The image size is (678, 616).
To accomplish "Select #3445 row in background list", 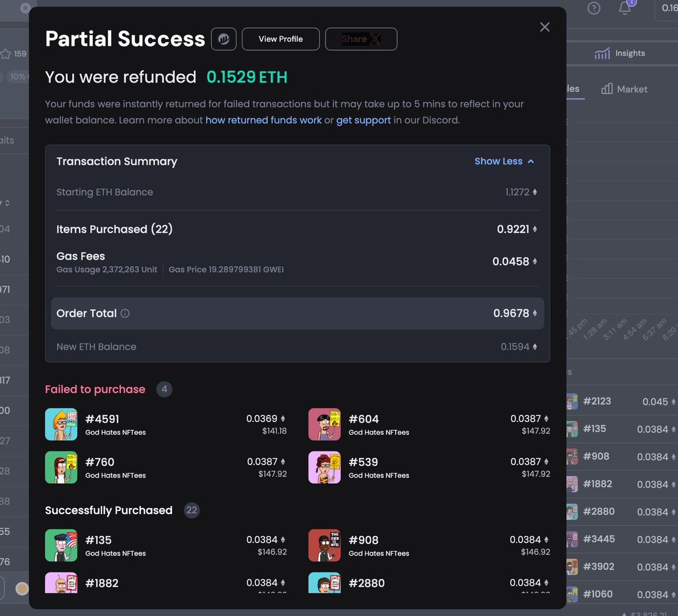I will click(621, 539).
